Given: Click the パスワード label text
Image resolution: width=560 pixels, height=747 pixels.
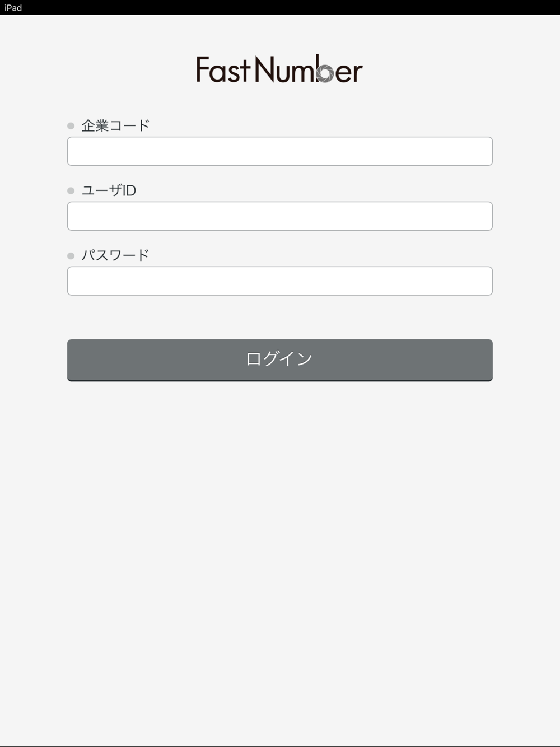Looking at the screenshot, I should (x=116, y=256).
